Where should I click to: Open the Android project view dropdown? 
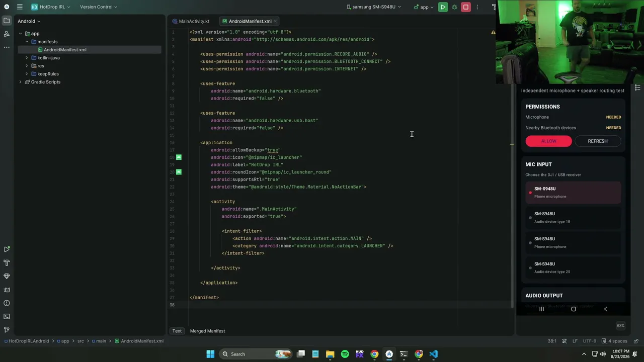tap(29, 21)
